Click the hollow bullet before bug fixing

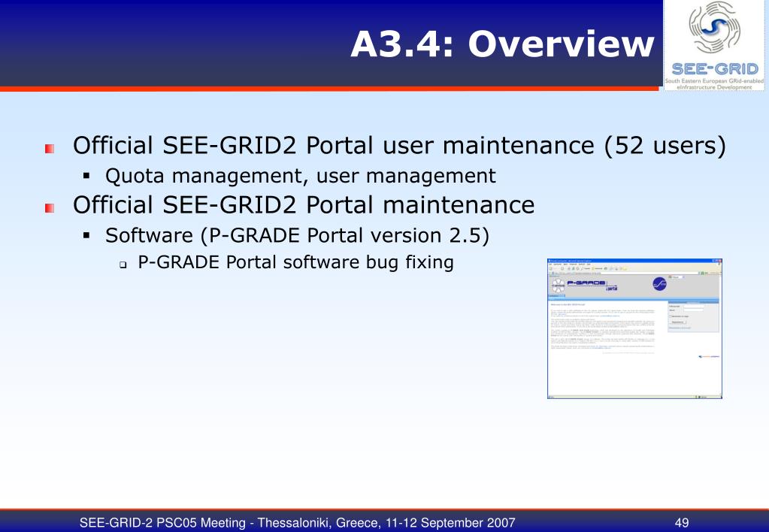123,264
